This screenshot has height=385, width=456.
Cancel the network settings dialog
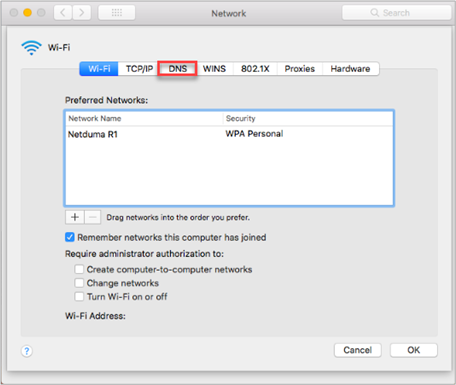(x=358, y=350)
